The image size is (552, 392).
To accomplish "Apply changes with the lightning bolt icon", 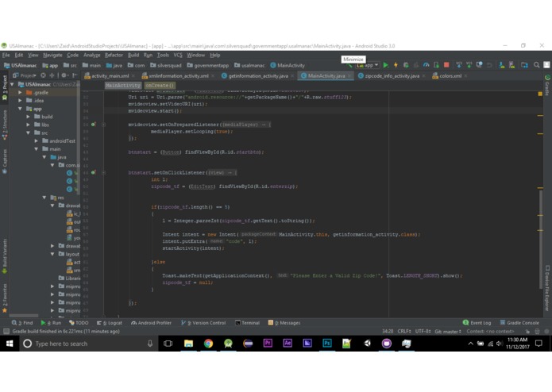I will click(x=396, y=65).
